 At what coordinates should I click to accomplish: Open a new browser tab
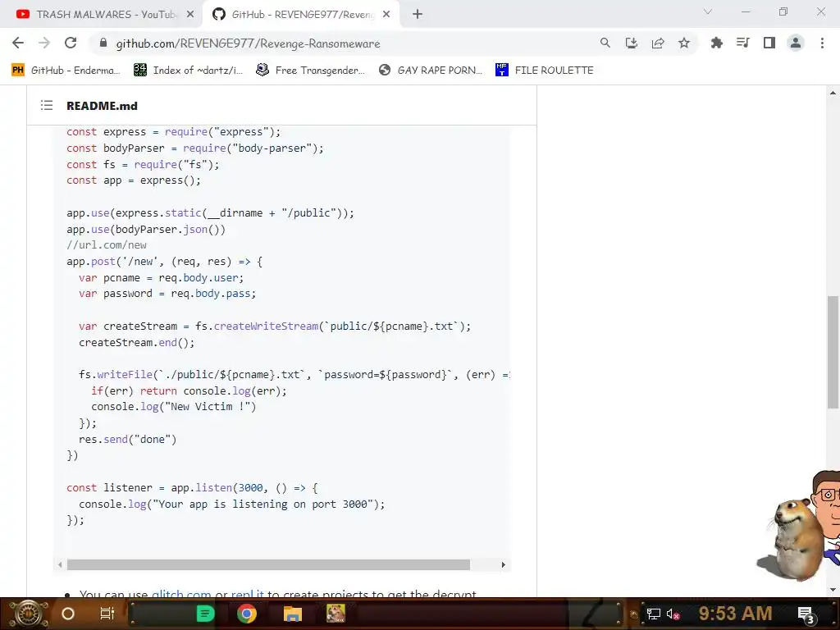pyautogui.click(x=418, y=15)
